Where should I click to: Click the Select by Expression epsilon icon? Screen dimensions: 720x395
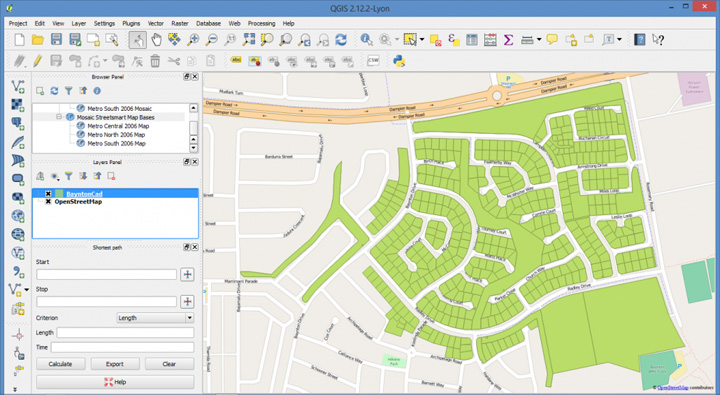(x=453, y=40)
